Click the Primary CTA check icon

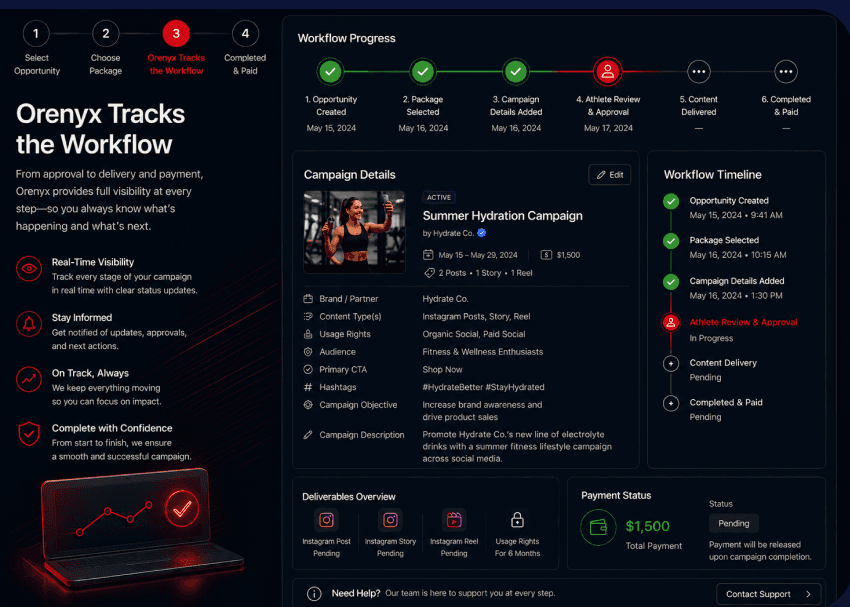click(x=308, y=370)
